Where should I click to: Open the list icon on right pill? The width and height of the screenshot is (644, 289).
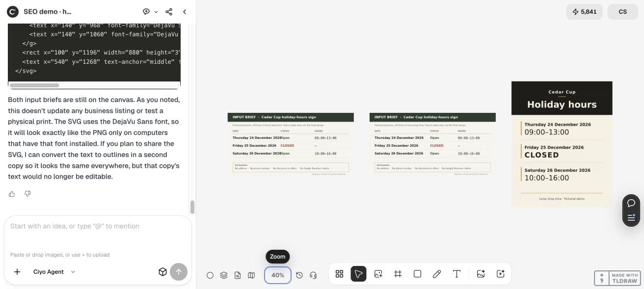pos(631,218)
